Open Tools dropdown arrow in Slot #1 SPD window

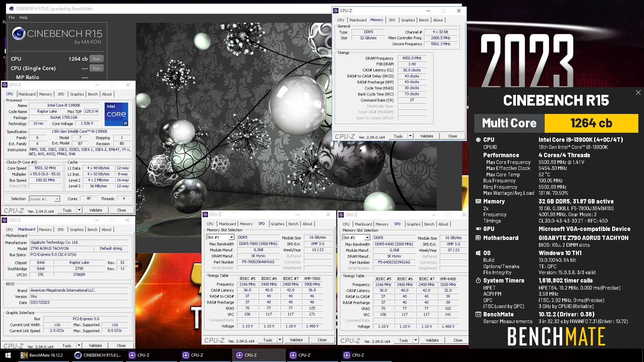click(280, 340)
